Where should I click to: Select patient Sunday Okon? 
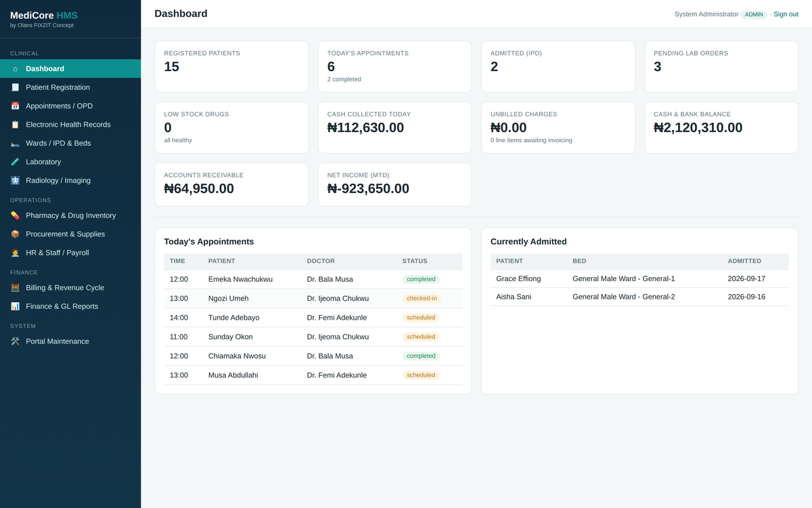tap(230, 337)
